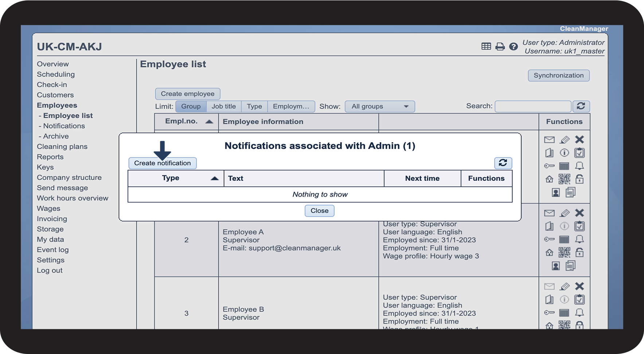
Task: Edit the Admin employee with pencil icon
Action: point(565,140)
